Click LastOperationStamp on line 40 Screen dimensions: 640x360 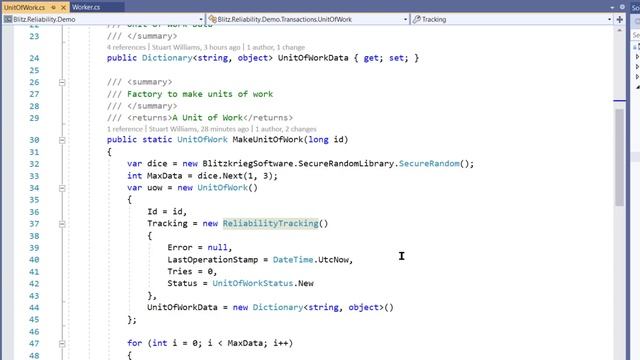212,260
